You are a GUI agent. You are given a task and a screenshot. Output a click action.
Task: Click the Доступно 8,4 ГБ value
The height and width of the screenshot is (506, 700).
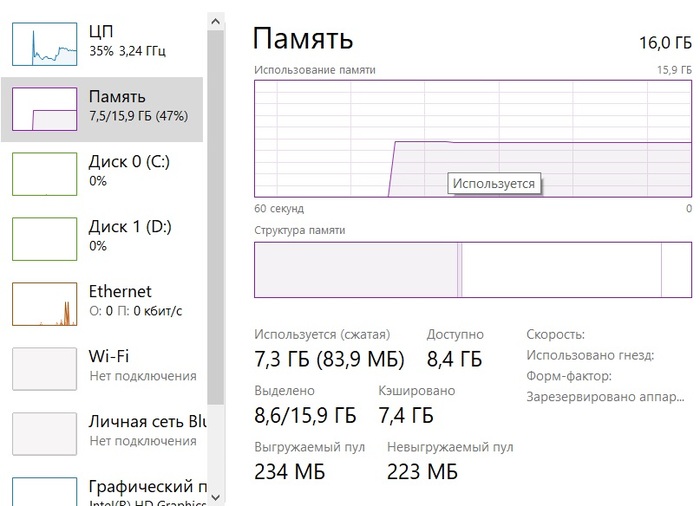(x=454, y=359)
